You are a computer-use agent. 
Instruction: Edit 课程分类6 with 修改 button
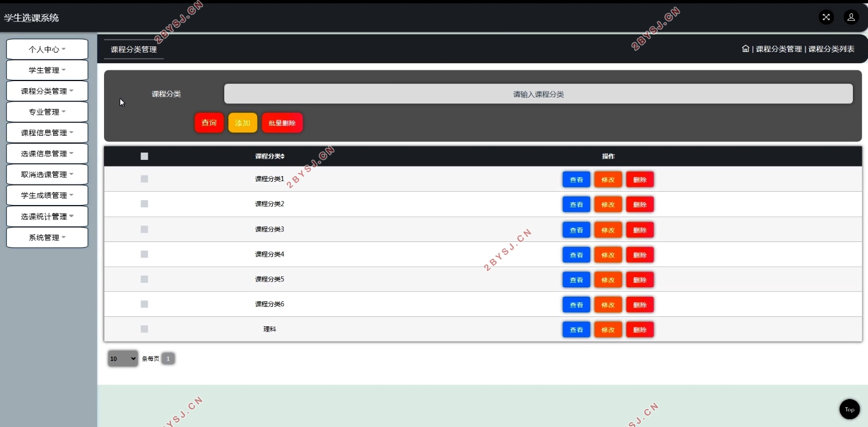(608, 305)
